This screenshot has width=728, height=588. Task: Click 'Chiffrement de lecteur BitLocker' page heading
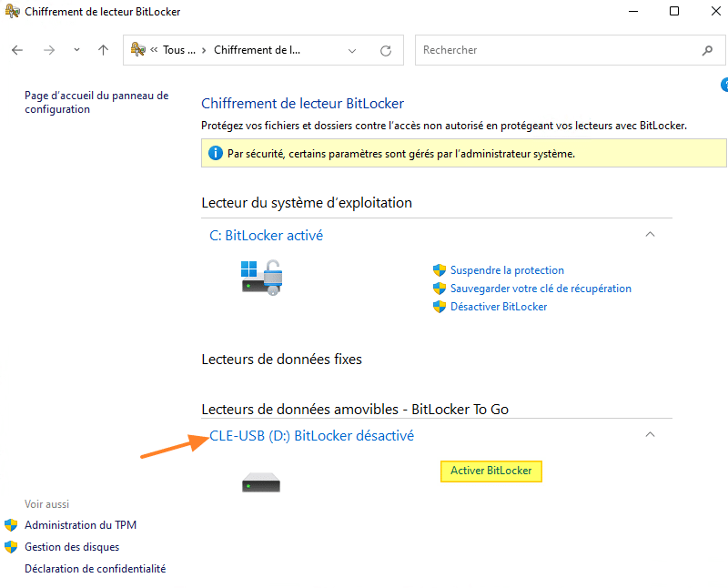[x=302, y=103]
